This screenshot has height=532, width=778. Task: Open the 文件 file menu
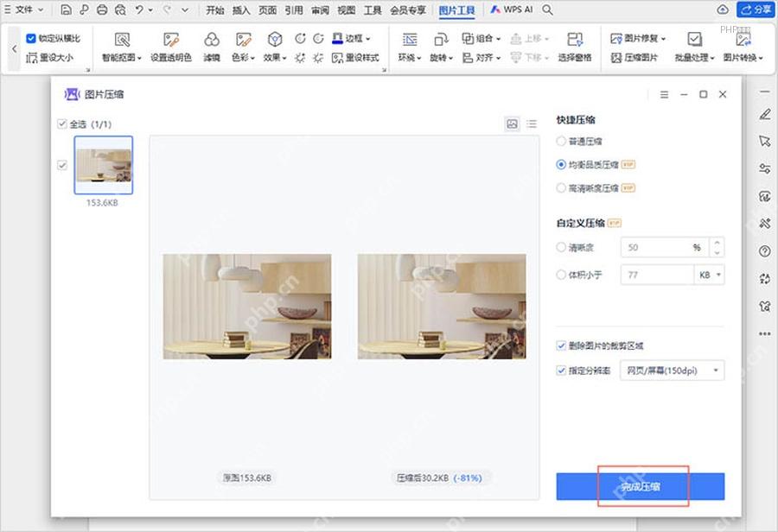pyautogui.click(x=23, y=9)
